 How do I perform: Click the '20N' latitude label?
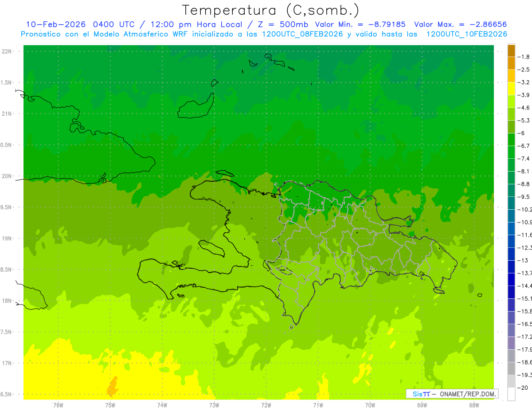pos(7,176)
